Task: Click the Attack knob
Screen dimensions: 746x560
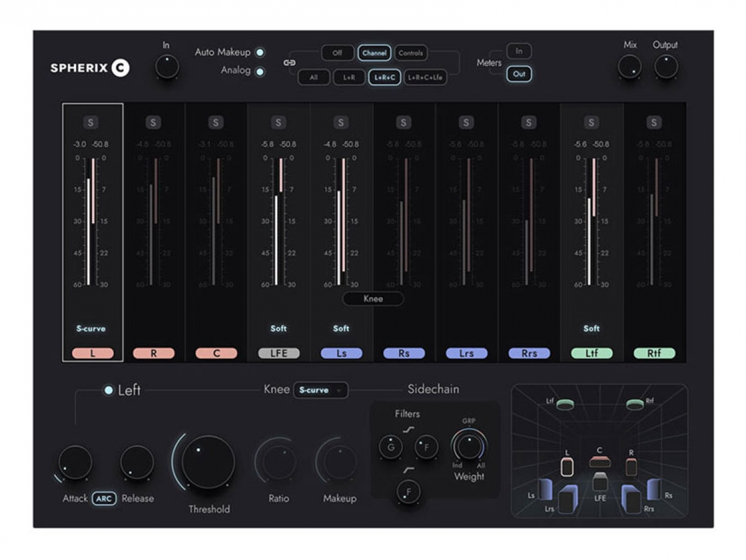Action: coord(75,462)
